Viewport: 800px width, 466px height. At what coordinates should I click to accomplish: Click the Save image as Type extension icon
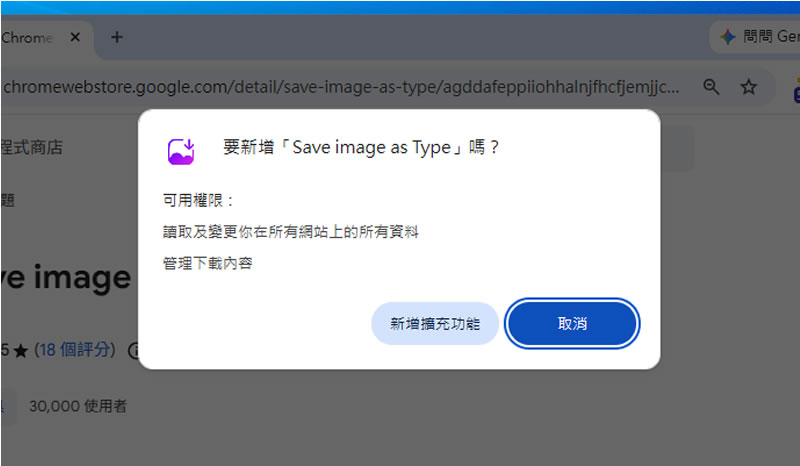(x=181, y=152)
